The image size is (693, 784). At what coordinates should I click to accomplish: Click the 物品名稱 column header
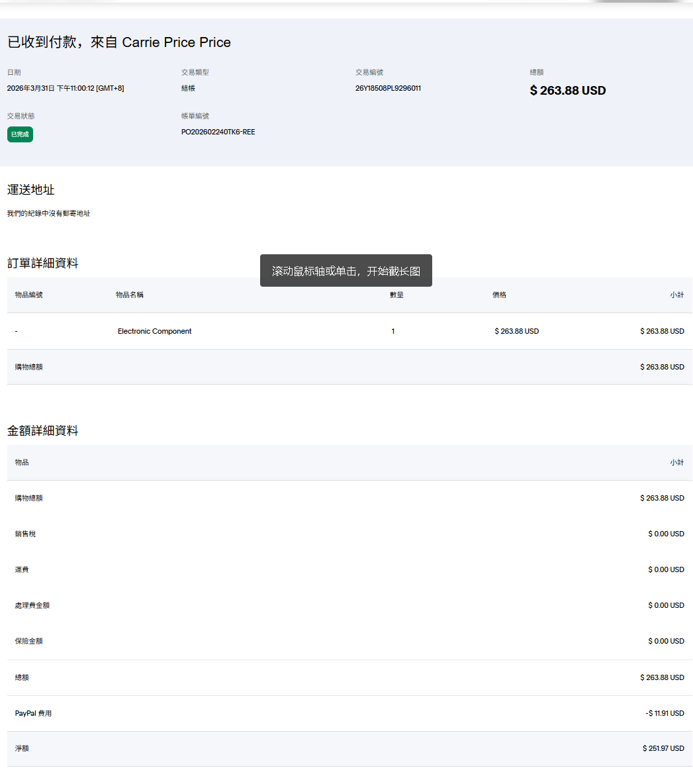(x=130, y=295)
